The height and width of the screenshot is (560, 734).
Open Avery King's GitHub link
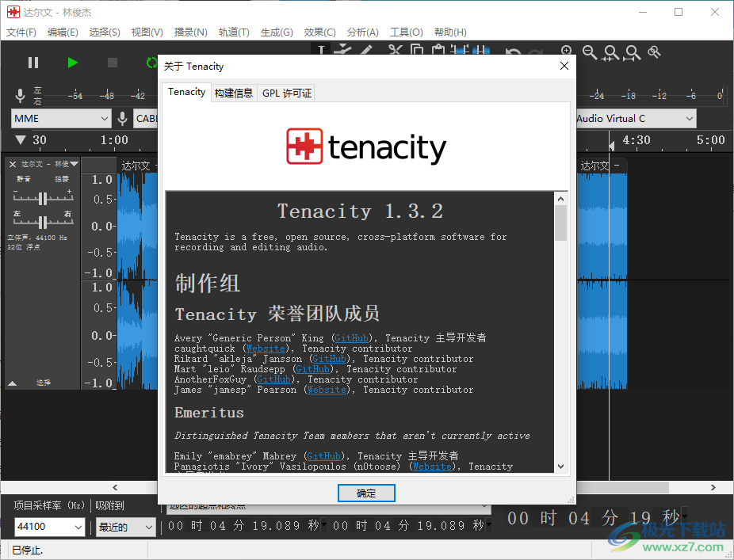tap(352, 338)
